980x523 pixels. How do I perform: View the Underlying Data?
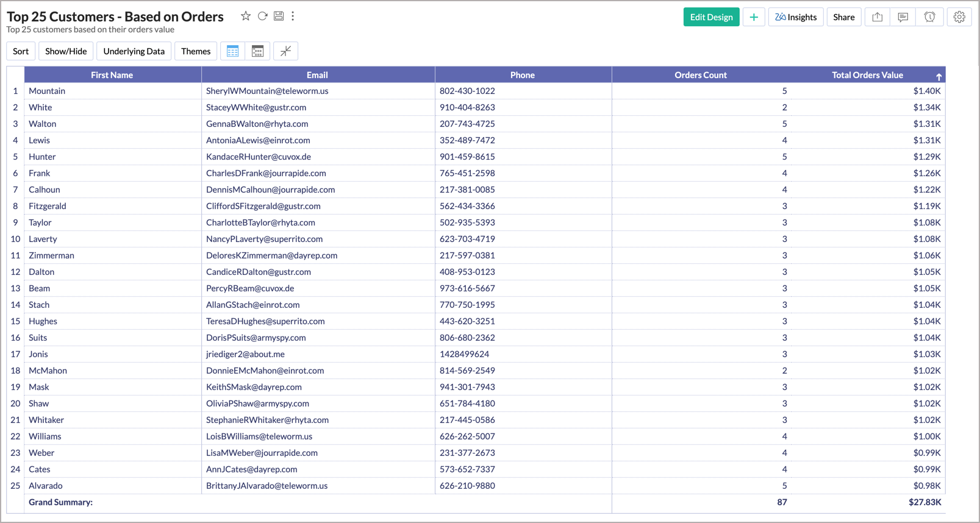click(134, 51)
